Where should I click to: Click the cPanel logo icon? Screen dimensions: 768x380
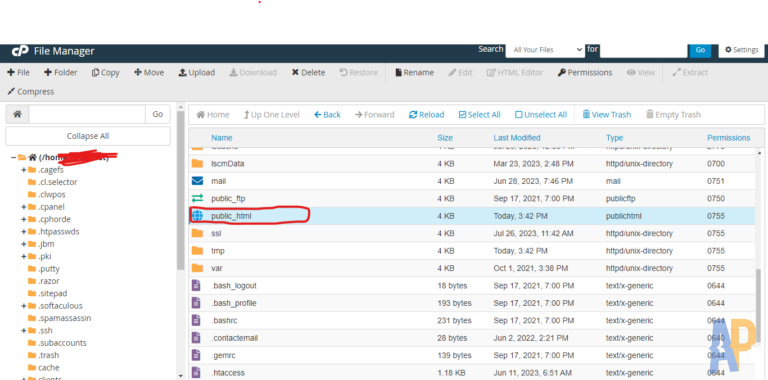pyautogui.click(x=20, y=50)
